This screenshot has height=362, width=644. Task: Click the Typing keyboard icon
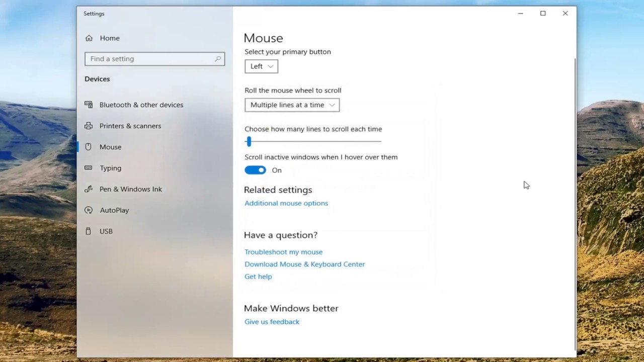point(89,168)
